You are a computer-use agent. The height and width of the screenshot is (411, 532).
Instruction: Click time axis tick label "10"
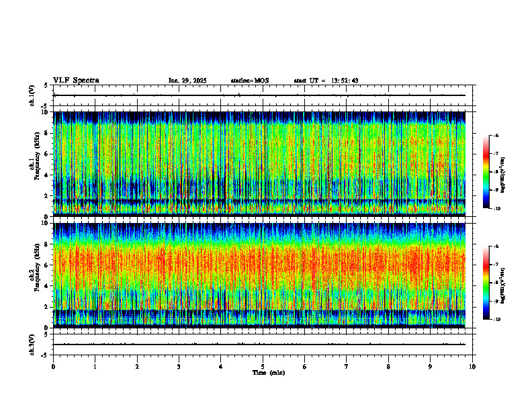point(472,367)
